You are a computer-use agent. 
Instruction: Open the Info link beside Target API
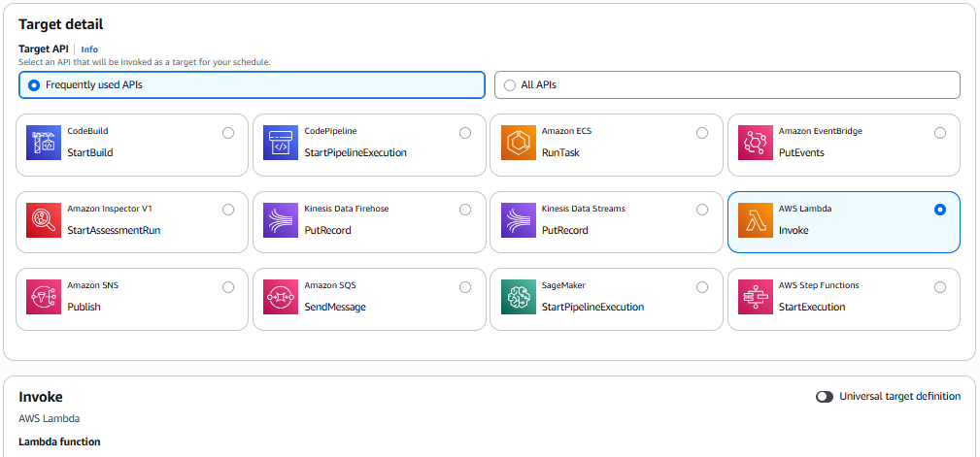89,49
